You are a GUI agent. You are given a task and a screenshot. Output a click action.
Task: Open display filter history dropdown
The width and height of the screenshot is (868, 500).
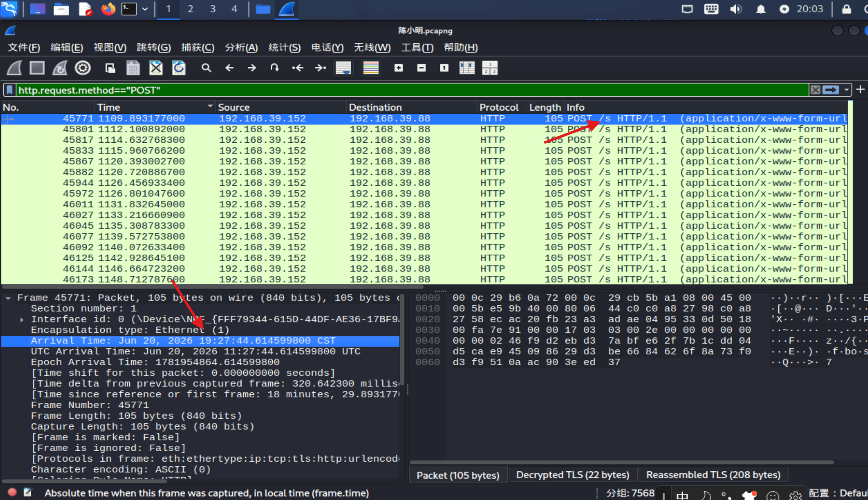point(846,90)
